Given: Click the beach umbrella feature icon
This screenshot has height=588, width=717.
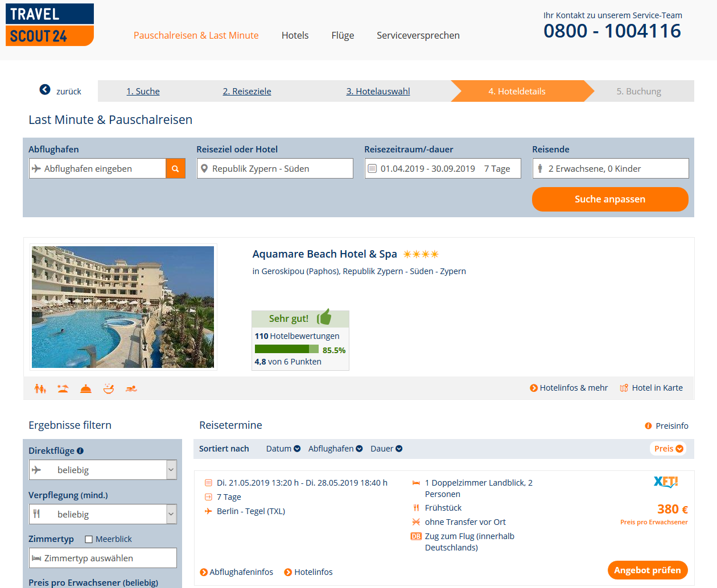Looking at the screenshot, I should [x=63, y=388].
